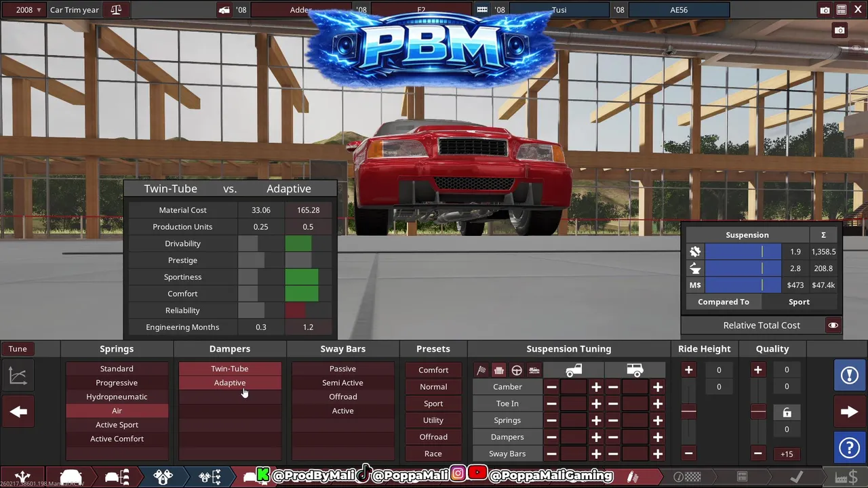This screenshot has width=868, height=488.
Task: Open the question mark help button
Action: [x=849, y=447]
